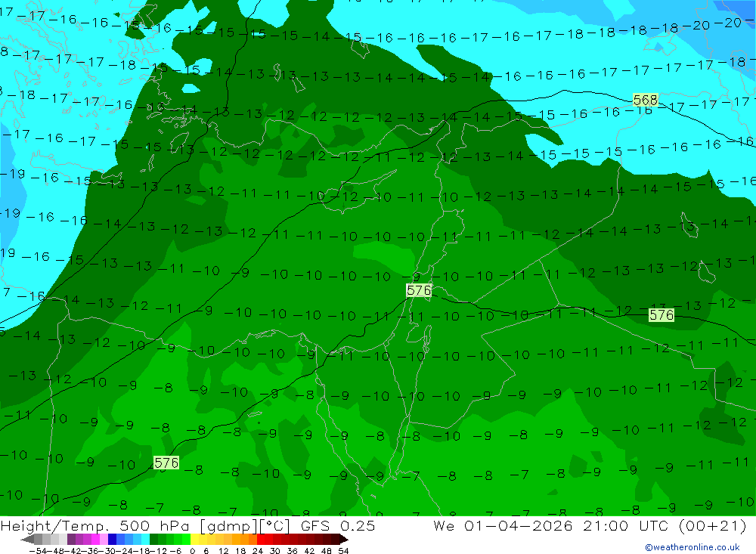The width and height of the screenshot is (756, 554).
Task: Click the 568 contour height label
Action: (645, 100)
